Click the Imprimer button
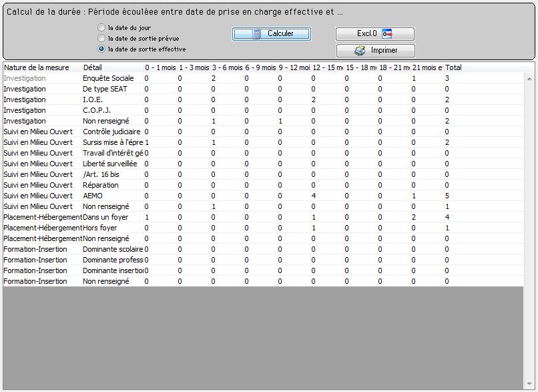This screenshot has height=392, width=538. point(375,51)
